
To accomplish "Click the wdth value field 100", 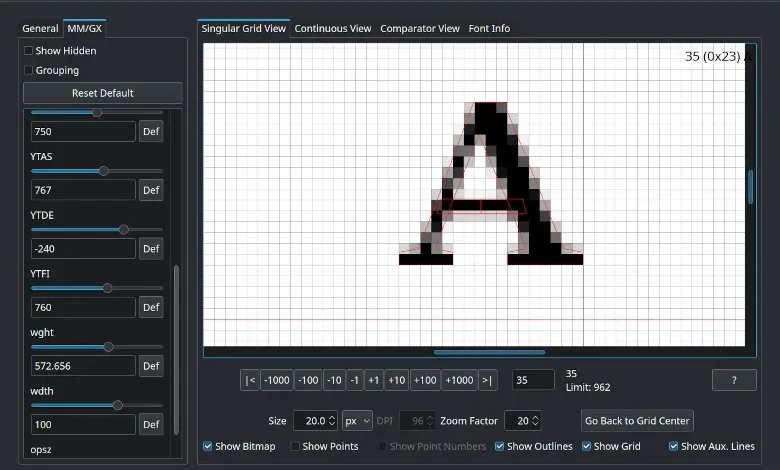I will click(83, 424).
